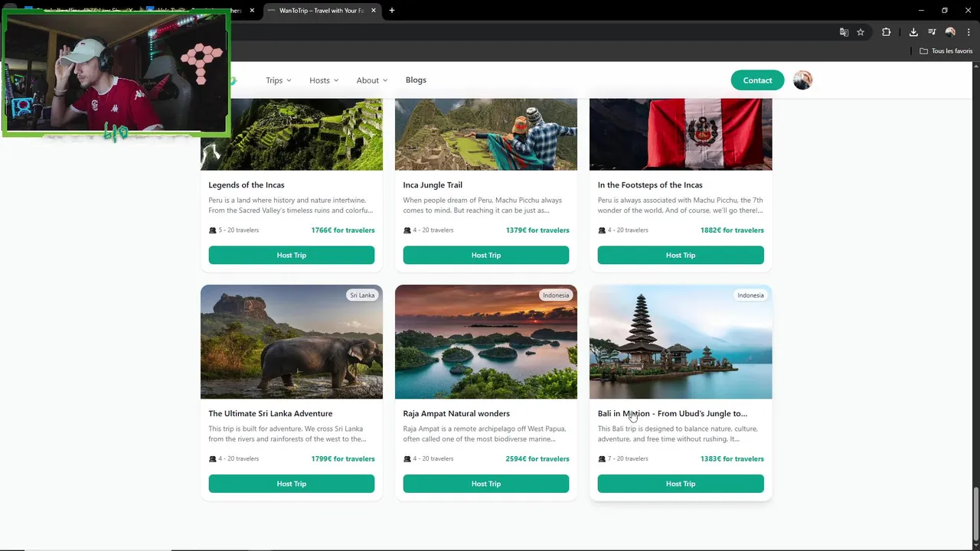Viewport: 980px width, 551px height.
Task: Click the translate page icon in address bar
Action: [844, 32]
